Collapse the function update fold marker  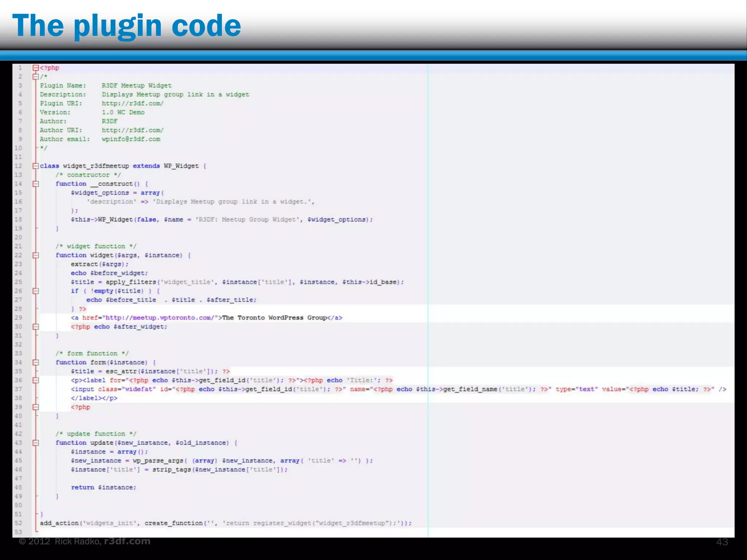pos(36,443)
